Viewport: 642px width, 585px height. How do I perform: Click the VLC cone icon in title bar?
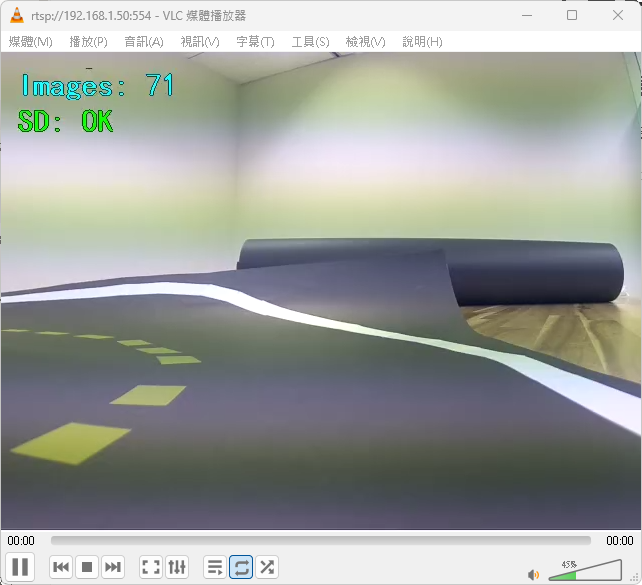point(17,15)
